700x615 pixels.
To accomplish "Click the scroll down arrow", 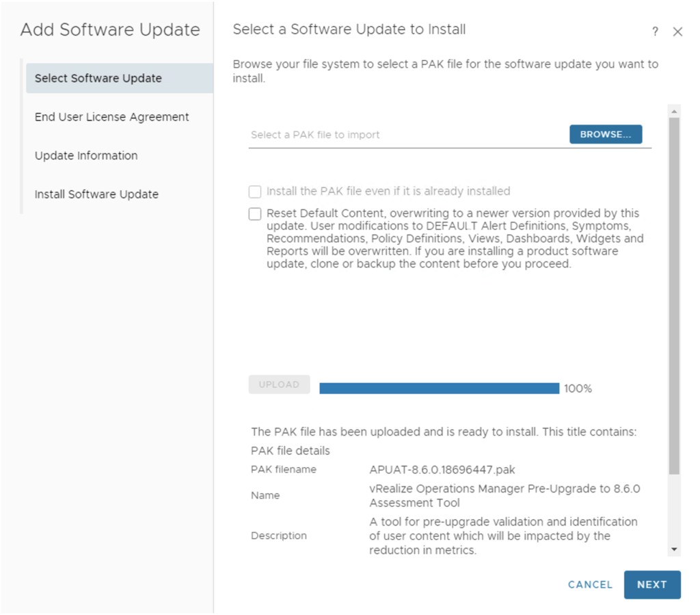I will click(x=675, y=549).
